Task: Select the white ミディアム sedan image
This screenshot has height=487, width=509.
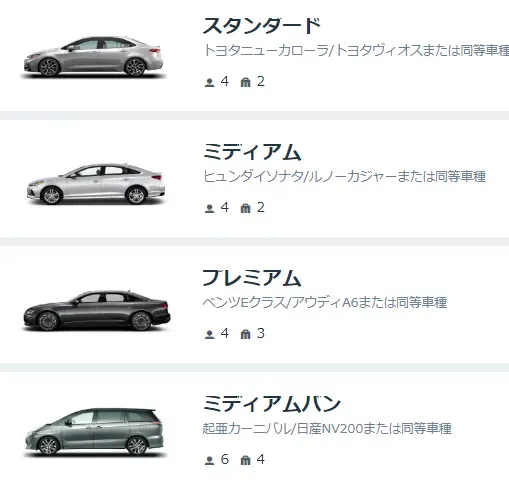Action: pyautogui.click(x=96, y=184)
